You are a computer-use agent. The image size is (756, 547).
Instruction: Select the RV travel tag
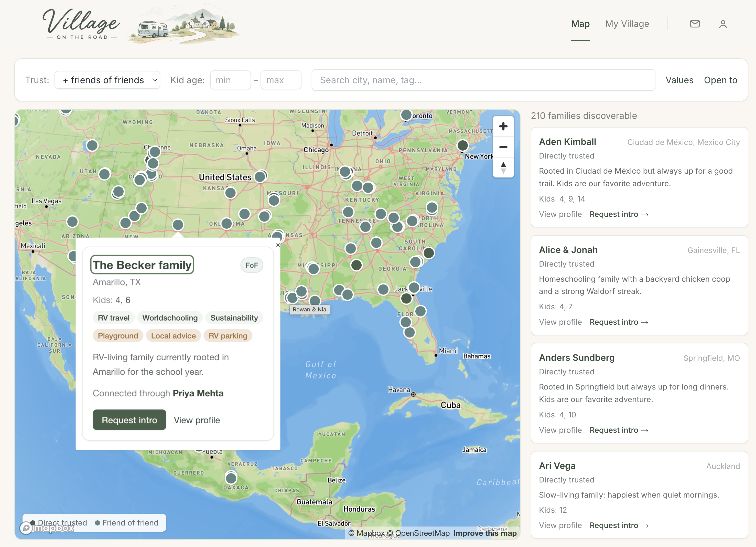coord(114,318)
